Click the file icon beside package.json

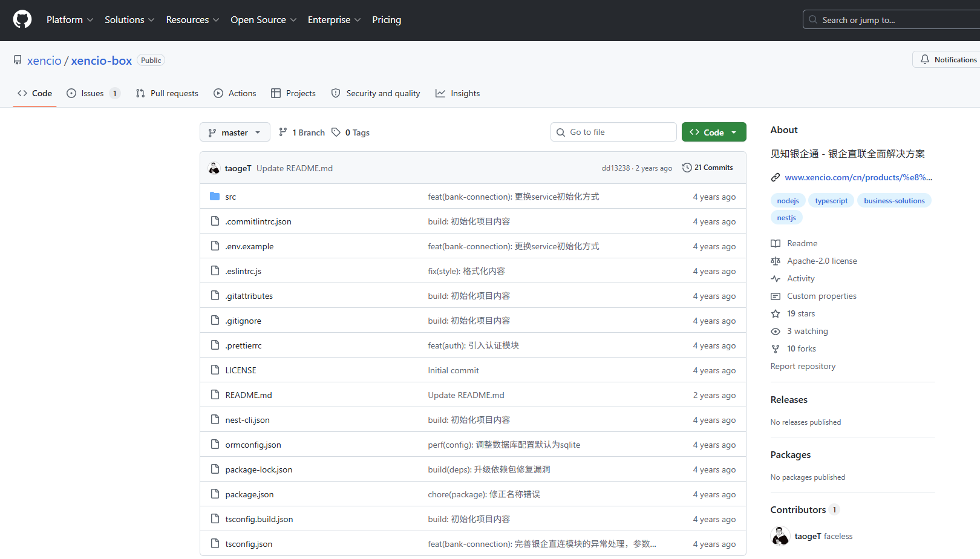coord(215,494)
